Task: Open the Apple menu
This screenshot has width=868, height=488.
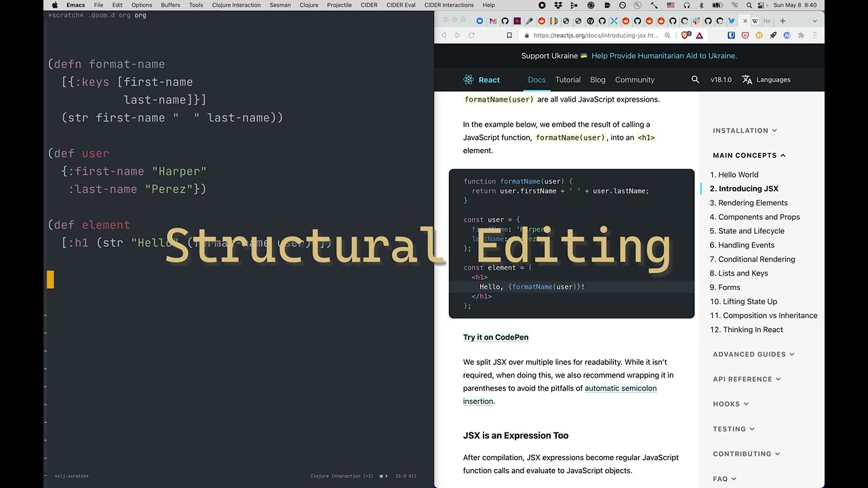Action: point(55,5)
